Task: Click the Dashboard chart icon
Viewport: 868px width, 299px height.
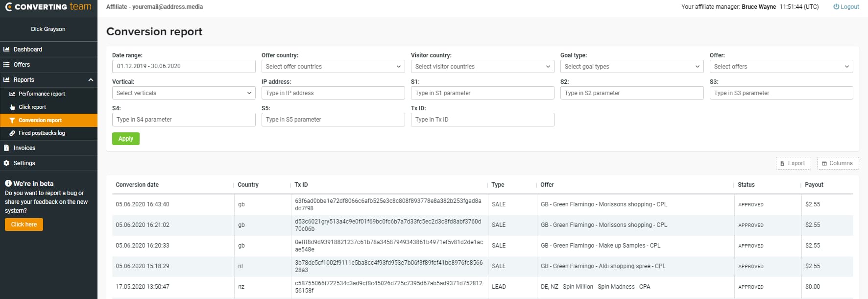Action: (6, 50)
